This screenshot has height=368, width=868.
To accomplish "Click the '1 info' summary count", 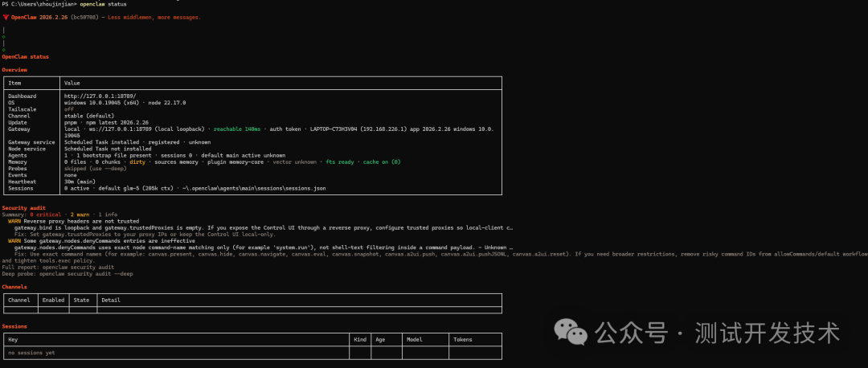I will [108, 215].
